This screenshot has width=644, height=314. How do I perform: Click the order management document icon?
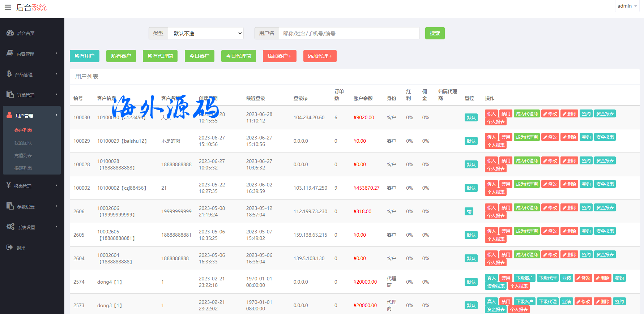pyautogui.click(x=10, y=95)
